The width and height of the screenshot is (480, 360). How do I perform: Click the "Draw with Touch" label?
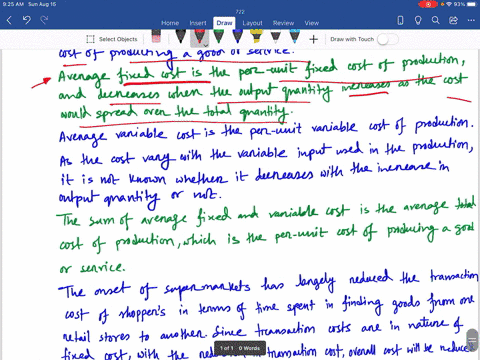pos(352,39)
